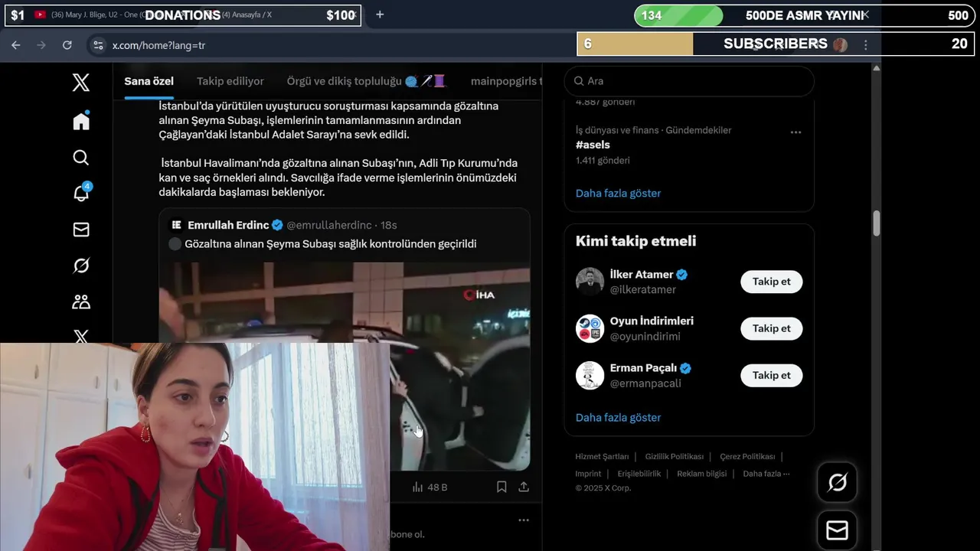Bookmark the Şeyma Subaşı post
The width and height of the screenshot is (980, 551).
click(501, 487)
